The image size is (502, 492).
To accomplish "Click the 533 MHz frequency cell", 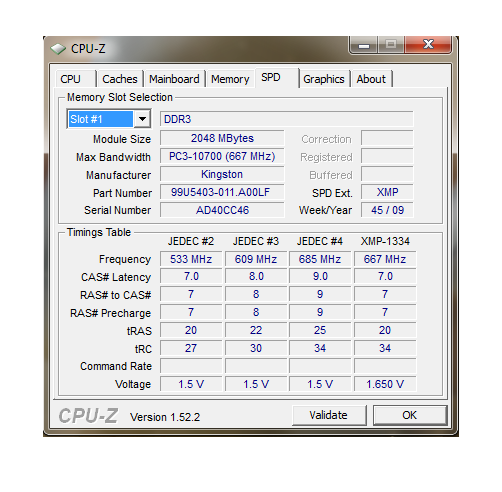I will click(x=191, y=259).
